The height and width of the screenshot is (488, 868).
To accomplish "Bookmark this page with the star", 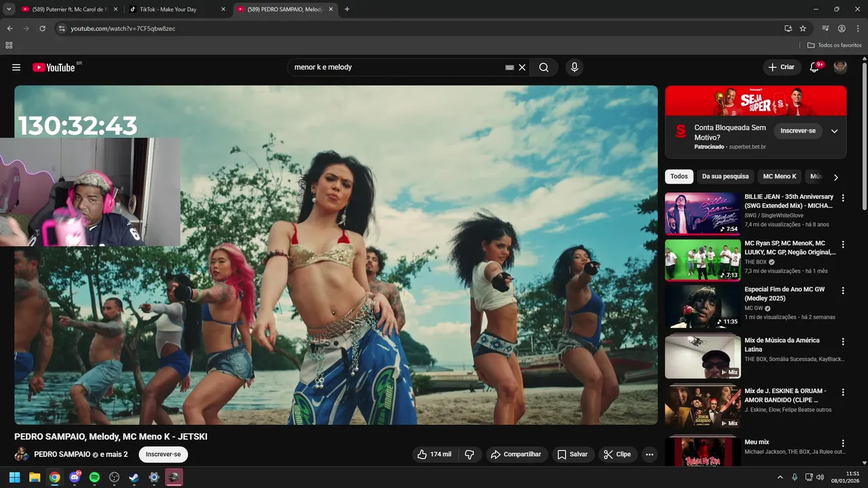I will (x=803, y=28).
